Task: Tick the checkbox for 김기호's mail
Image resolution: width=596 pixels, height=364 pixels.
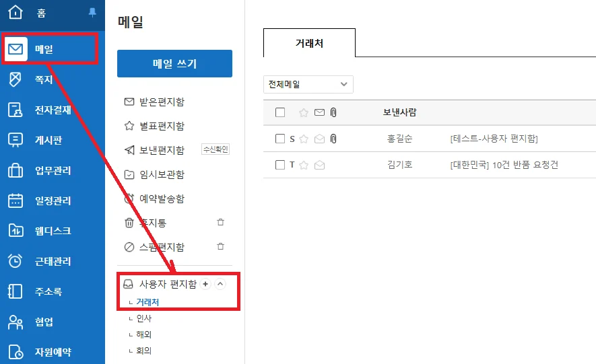Action: coord(280,165)
